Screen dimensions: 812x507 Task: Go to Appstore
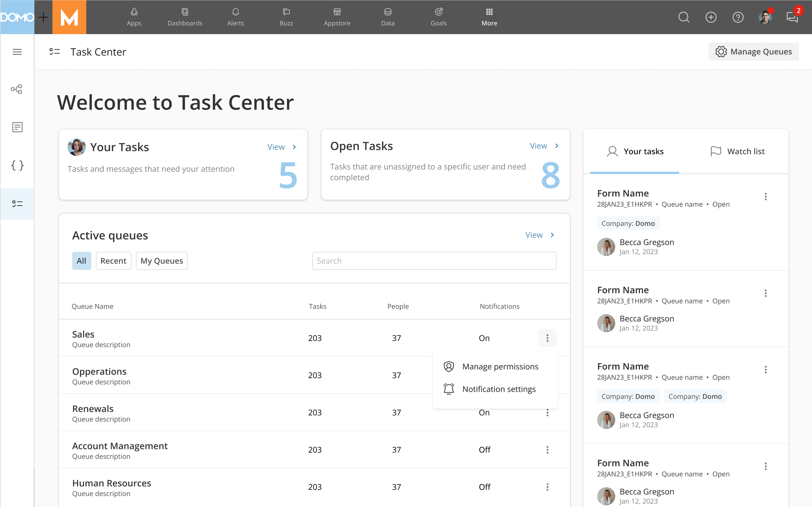click(337, 17)
